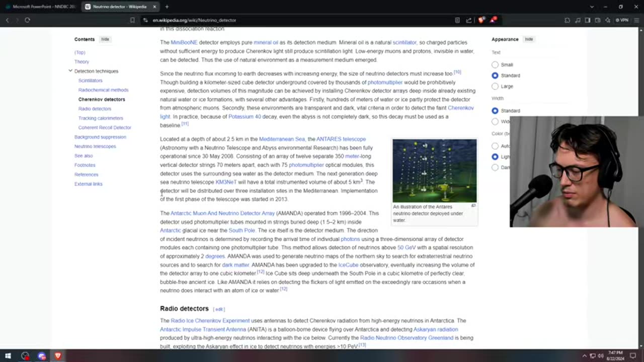
Task: Hide the Appearance panel
Action: (529, 39)
